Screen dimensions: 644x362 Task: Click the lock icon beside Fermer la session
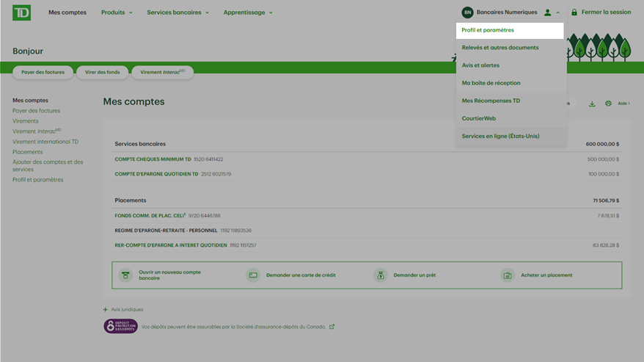[574, 12]
